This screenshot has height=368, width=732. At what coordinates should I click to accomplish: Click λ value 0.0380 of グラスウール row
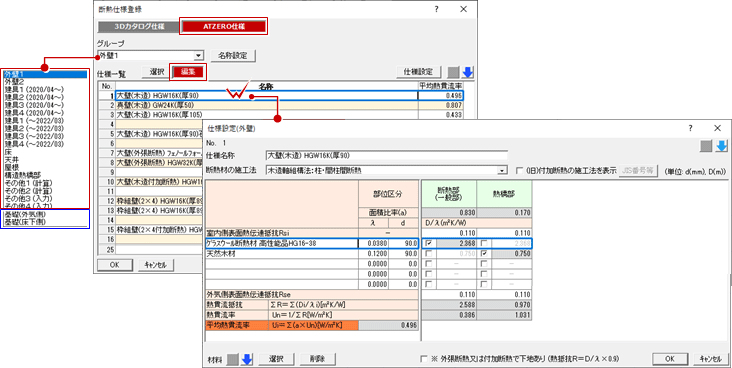click(x=373, y=243)
